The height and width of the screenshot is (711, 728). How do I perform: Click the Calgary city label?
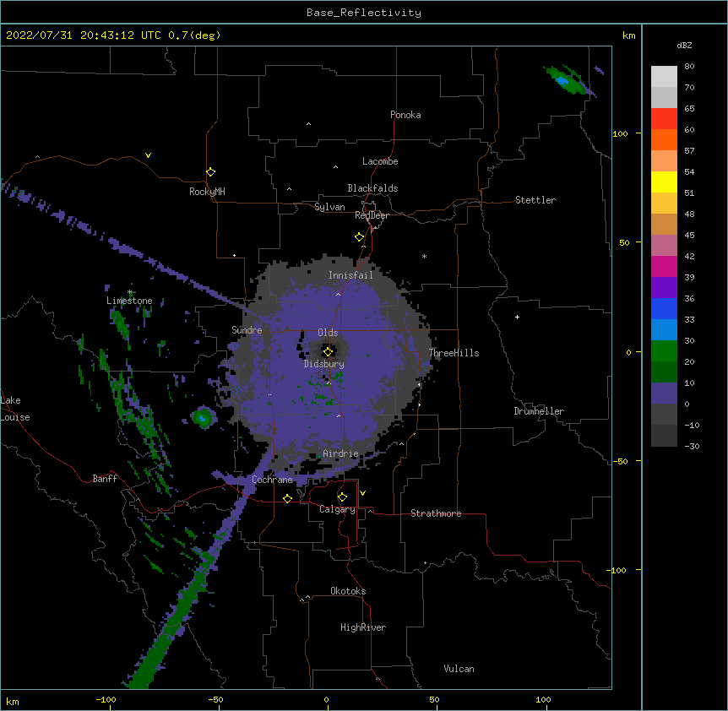point(337,509)
